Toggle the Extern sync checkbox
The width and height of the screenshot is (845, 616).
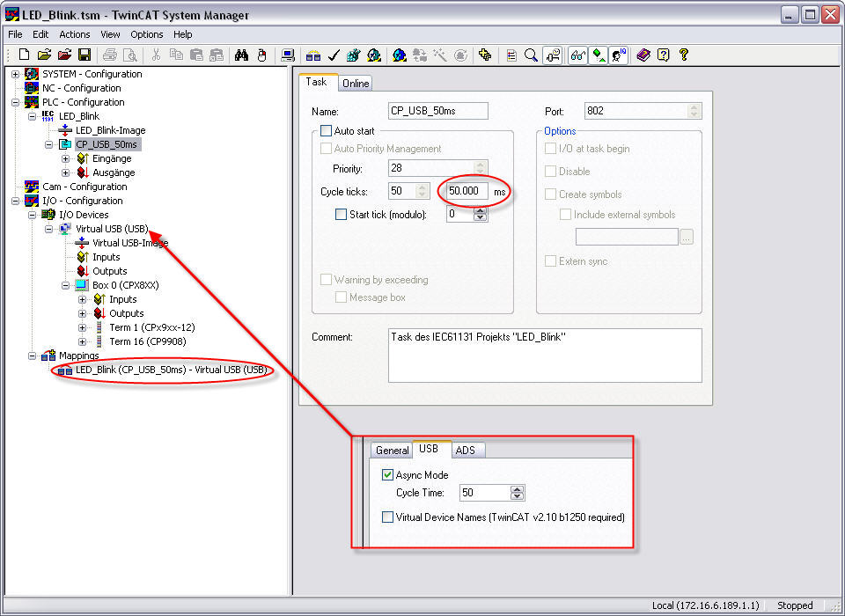pyautogui.click(x=550, y=261)
